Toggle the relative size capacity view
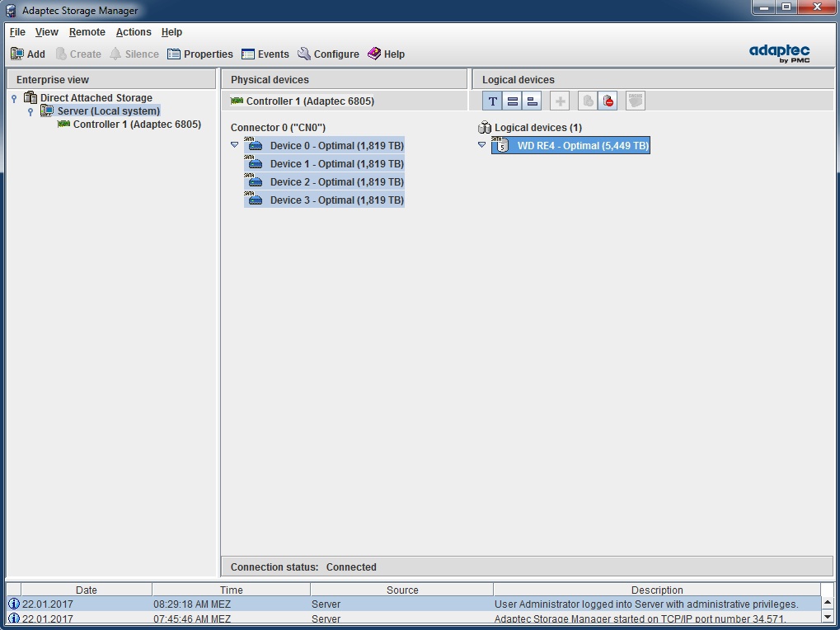The height and width of the screenshot is (630, 840). coord(532,101)
